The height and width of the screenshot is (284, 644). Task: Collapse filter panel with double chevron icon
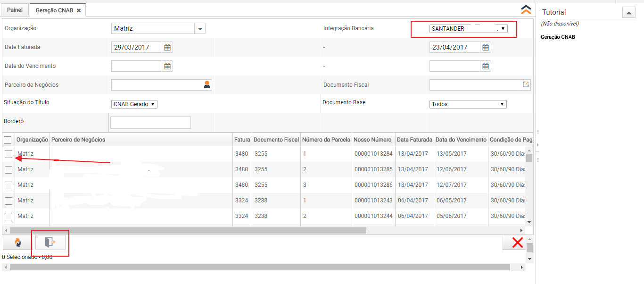(x=526, y=9)
